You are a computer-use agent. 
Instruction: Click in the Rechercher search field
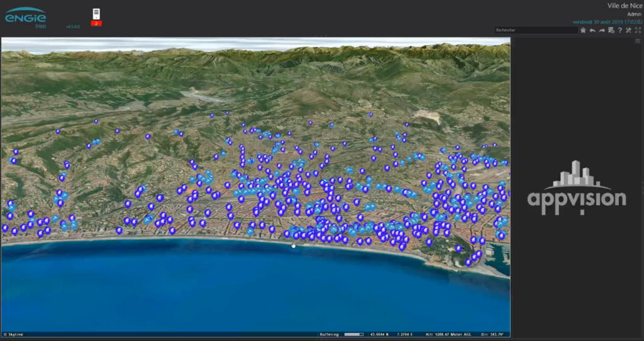pyautogui.click(x=535, y=30)
